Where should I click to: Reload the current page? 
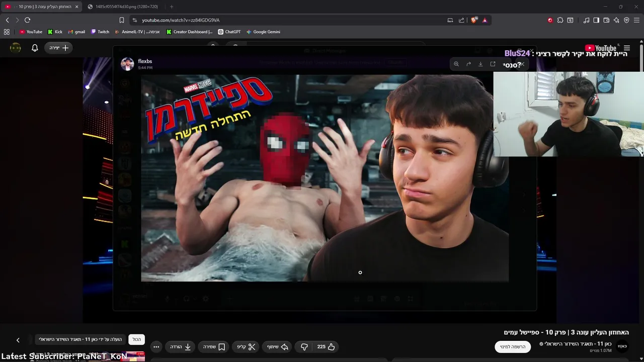(x=27, y=20)
